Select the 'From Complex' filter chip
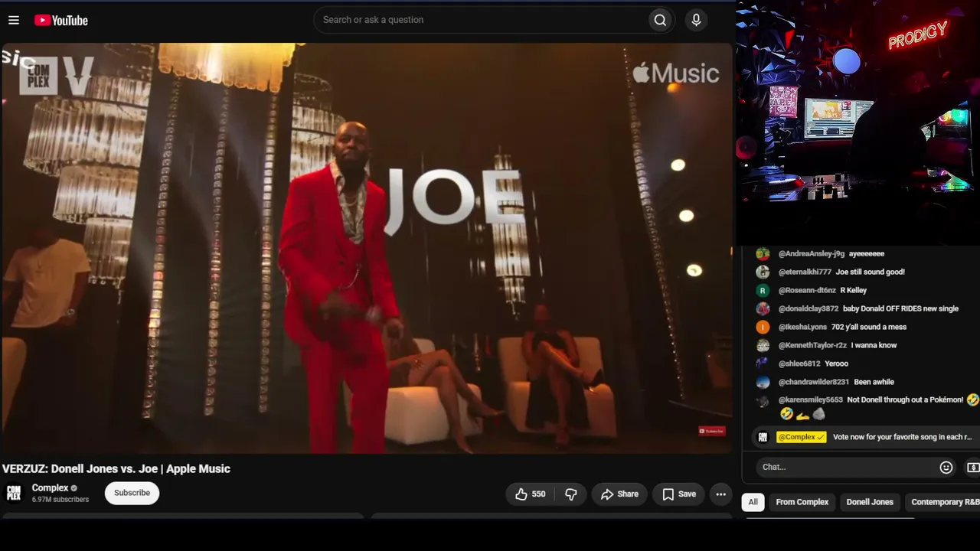 tap(802, 502)
